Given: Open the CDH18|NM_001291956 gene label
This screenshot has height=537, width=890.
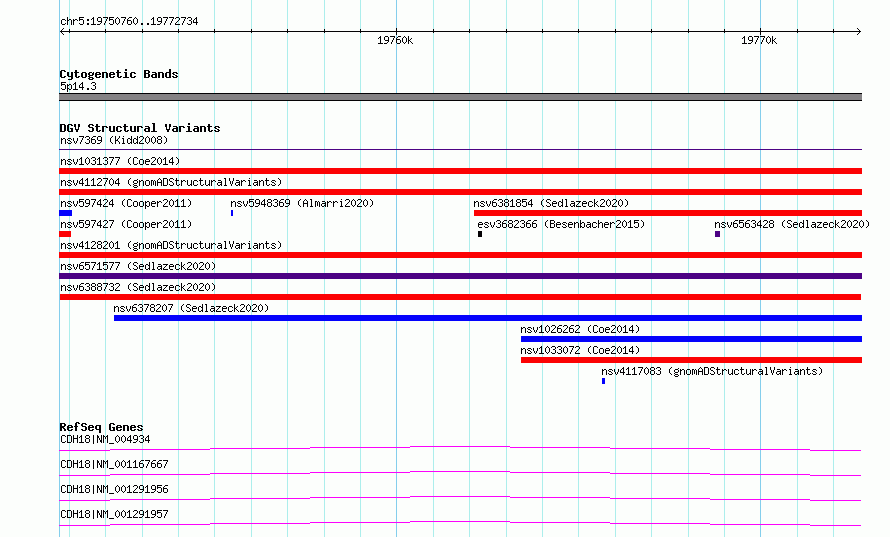Looking at the screenshot, I should 114,489.
